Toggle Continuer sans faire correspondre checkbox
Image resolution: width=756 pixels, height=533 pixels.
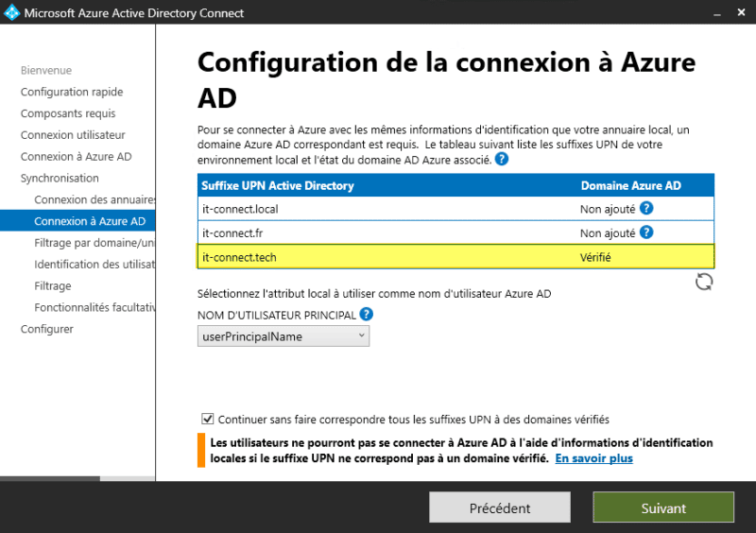coord(207,419)
